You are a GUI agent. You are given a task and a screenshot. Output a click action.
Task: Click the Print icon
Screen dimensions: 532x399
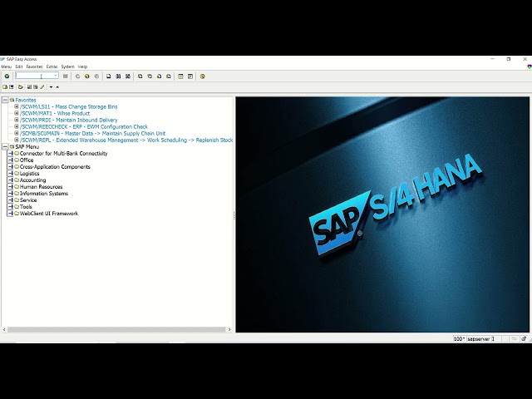pyautogui.click(x=109, y=76)
